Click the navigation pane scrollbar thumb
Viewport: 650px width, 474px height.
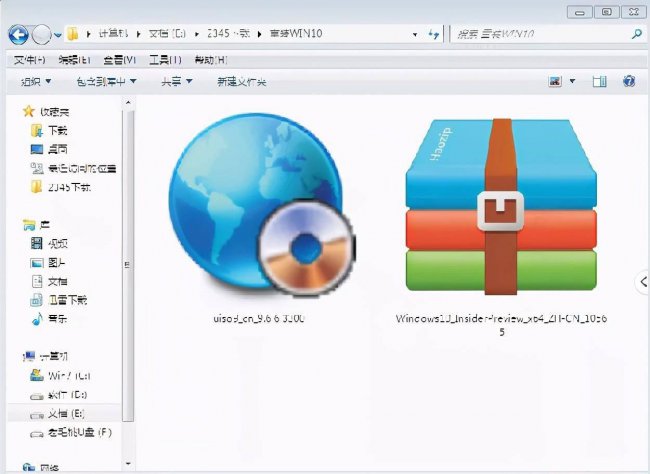click(128, 265)
